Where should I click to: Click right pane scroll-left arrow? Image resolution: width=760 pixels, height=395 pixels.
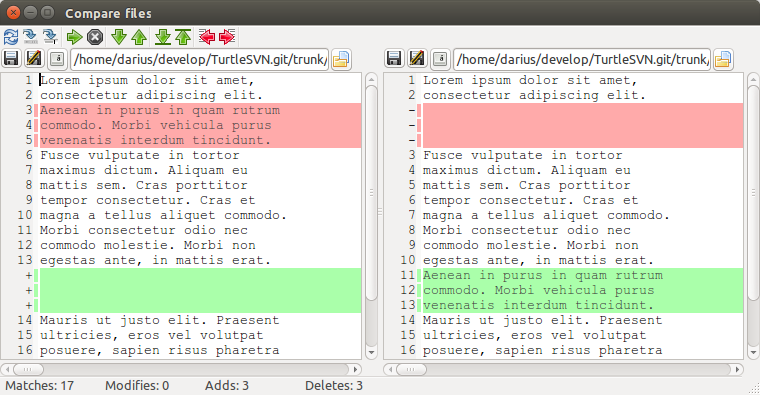(x=390, y=369)
